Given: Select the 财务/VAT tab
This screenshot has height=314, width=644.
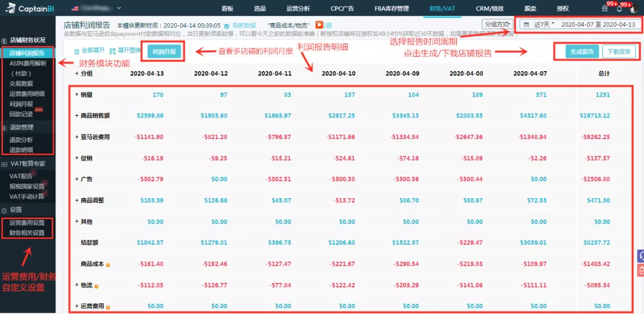Looking at the screenshot, I should point(442,8).
